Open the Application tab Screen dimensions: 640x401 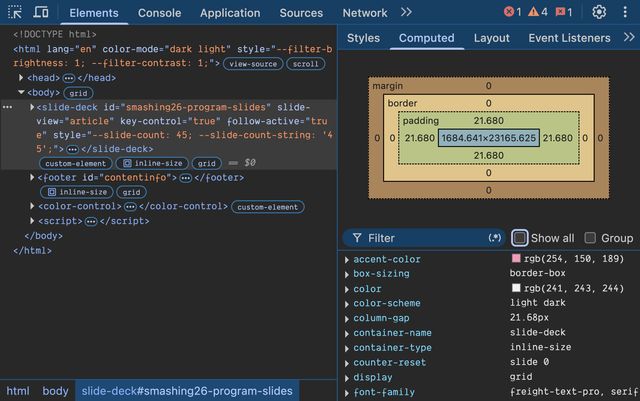230,13
